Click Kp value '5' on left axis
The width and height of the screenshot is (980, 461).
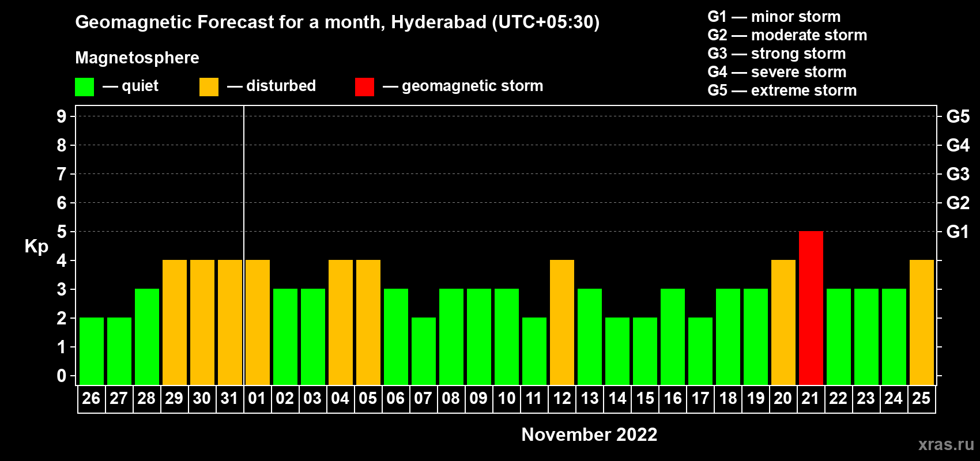61,232
